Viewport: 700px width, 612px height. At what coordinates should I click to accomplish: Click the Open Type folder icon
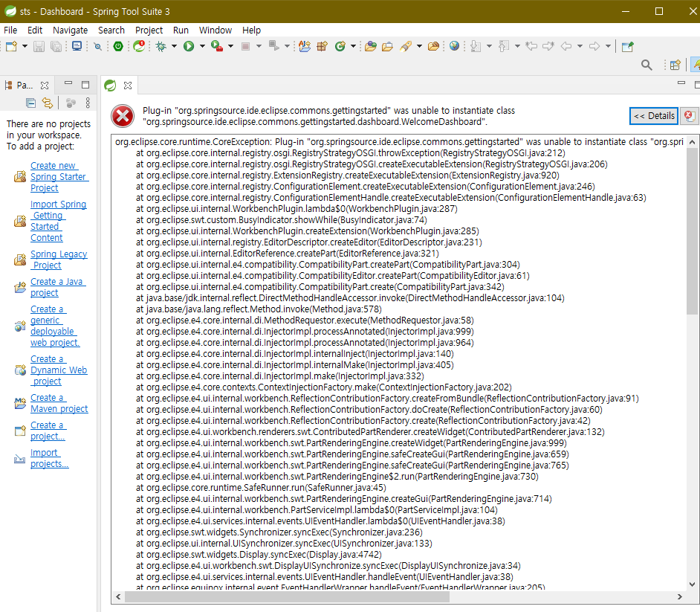pos(371,46)
